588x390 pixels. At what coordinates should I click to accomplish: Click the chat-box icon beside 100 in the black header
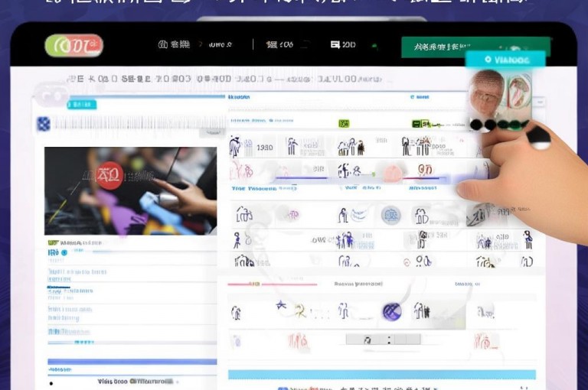(x=335, y=45)
